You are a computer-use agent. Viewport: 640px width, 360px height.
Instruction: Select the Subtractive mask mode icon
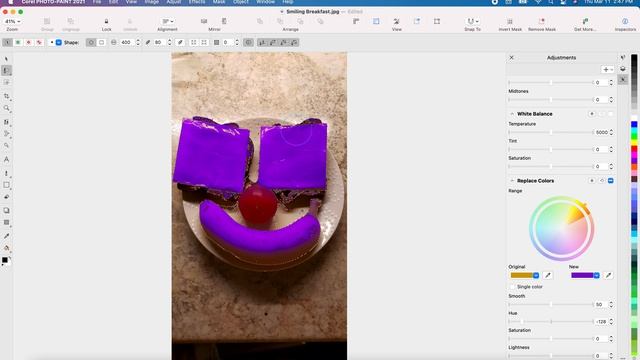coord(29,42)
